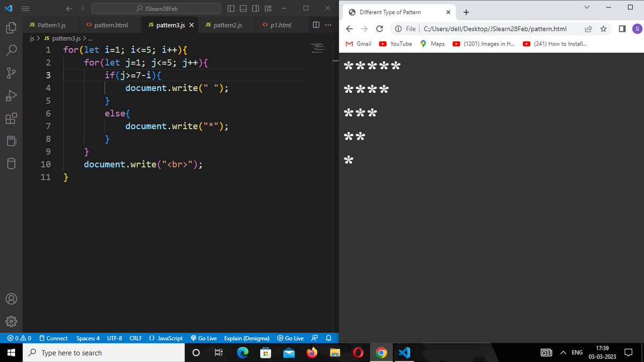Image resolution: width=644 pixels, height=362 pixels.
Task: Open the Source Control view
Action: click(11, 73)
